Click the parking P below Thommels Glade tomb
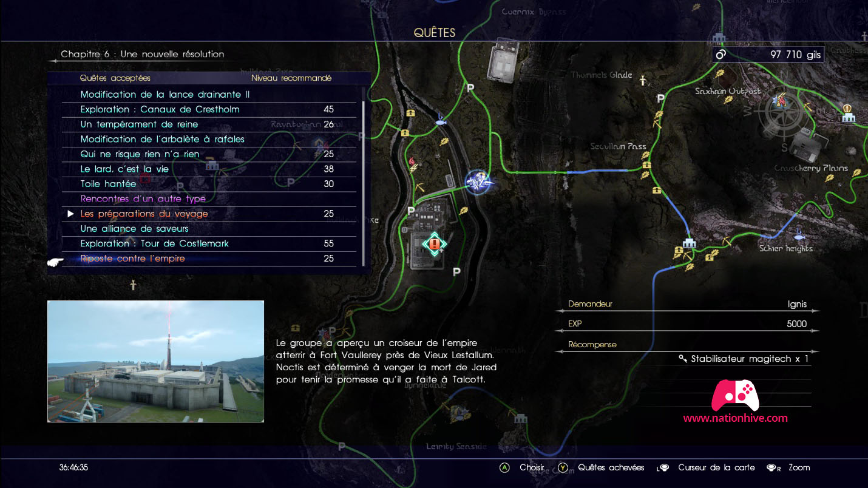Image resolution: width=868 pixels, height=488 pixels. [x=660, y=98]
